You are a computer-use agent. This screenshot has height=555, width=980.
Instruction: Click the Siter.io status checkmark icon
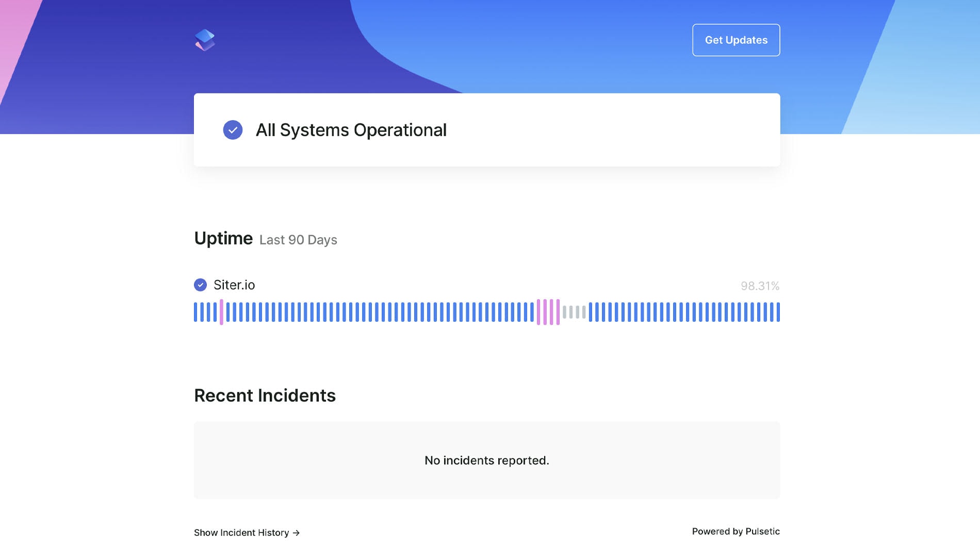[x=200, y=285]
